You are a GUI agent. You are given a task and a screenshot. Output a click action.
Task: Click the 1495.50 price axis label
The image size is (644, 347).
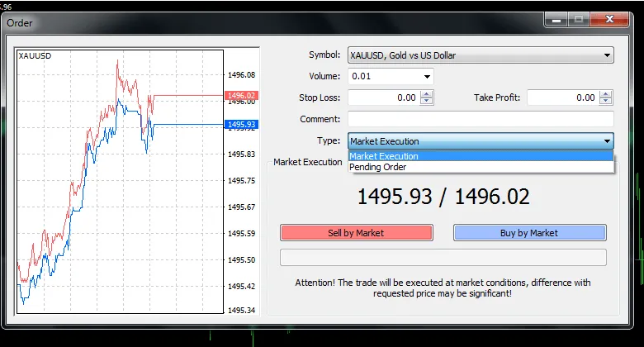click(x=241, y=260)
